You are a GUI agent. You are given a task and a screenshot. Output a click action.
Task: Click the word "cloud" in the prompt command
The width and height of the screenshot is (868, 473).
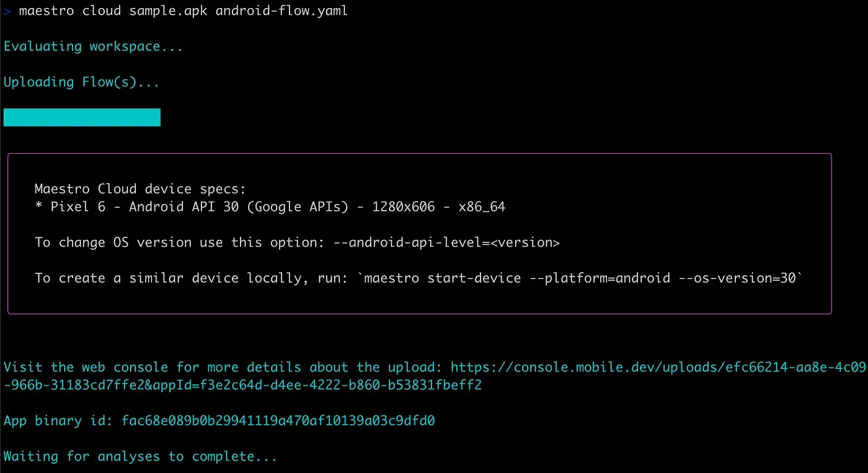click(101, 11)
